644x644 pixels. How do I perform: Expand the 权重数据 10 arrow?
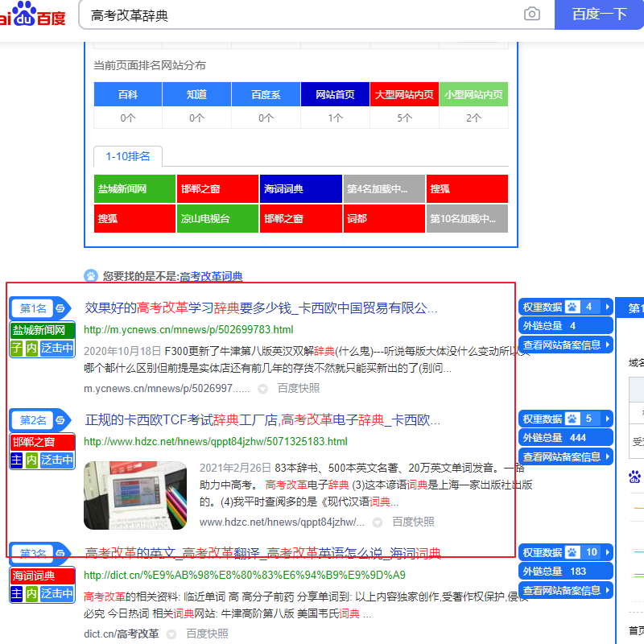[x=607, y=552]
